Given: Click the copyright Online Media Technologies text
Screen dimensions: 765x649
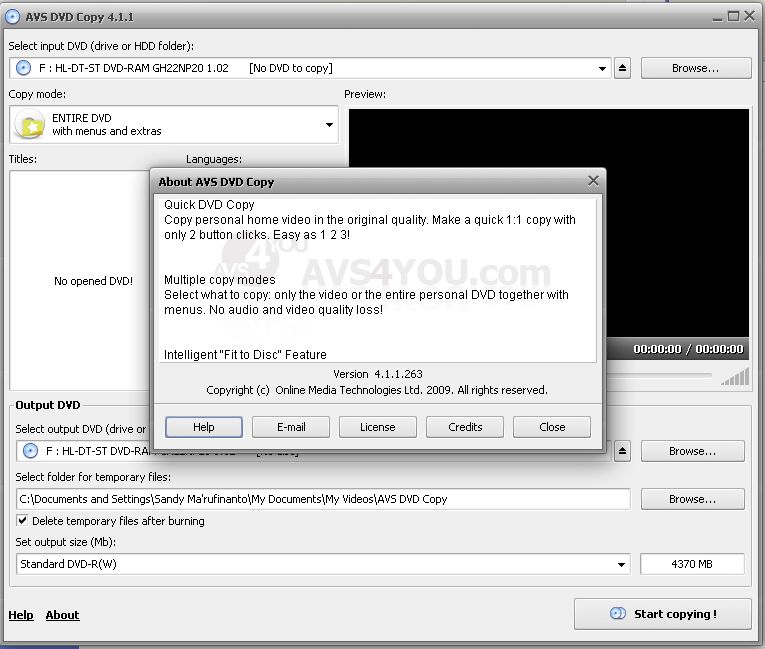Looking at the screenshot, I should coord(377,390).
